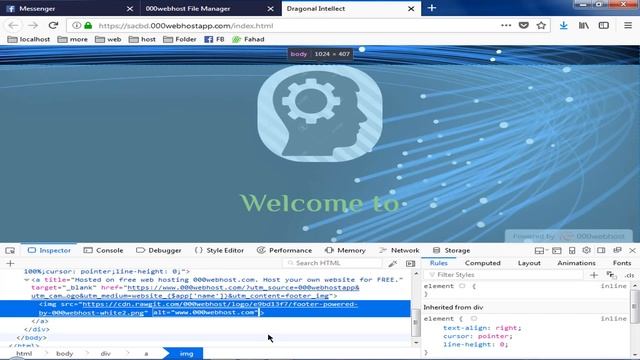The height and width of the screenshot is (360, 640).
Task: Pick a color with the eyedropper tool
Action: click(393, 264)
